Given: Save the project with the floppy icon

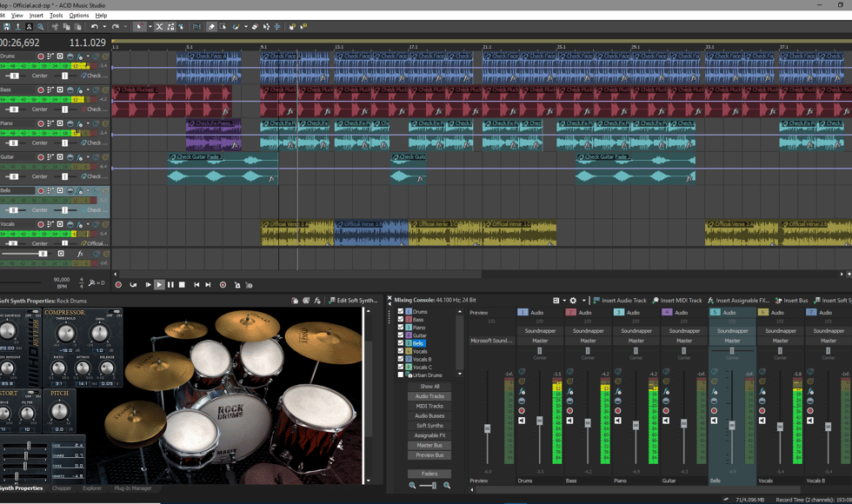Looking at the screenshot, I should coord(7,26).
